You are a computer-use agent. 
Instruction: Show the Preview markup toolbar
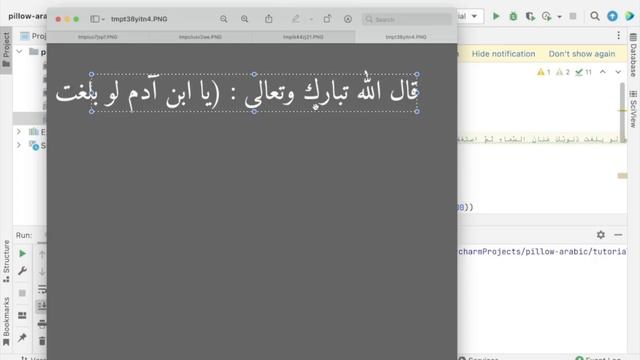348,19
